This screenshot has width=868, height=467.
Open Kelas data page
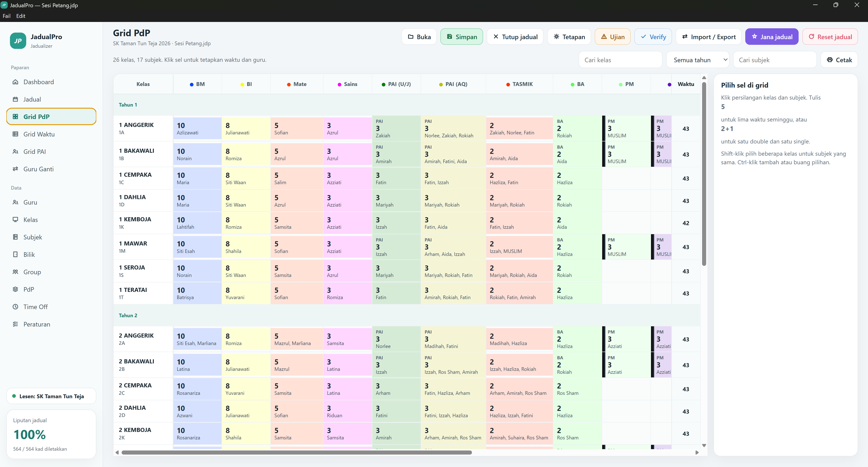[51, 220]
